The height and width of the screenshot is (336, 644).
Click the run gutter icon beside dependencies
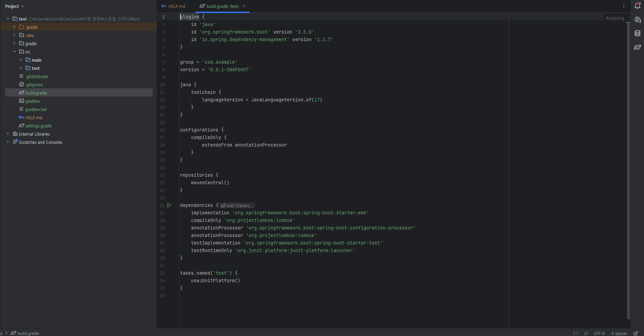pyautogui.click(x=169, y=205)
